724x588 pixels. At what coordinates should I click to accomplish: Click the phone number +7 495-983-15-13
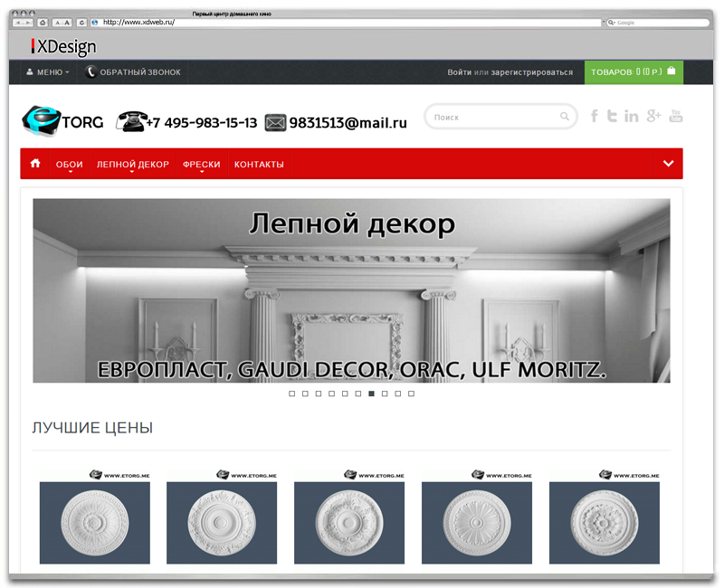tap(201, 123)
